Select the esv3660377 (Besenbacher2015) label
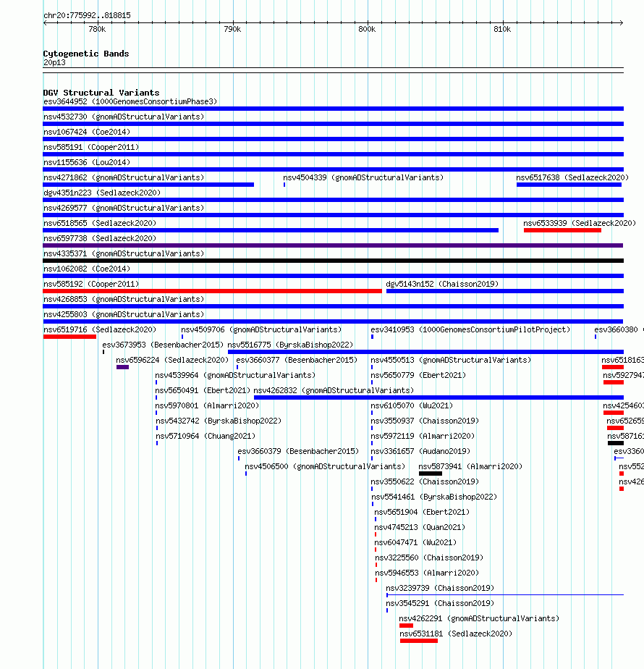The width and height of the screenshot is (644, 669). pyautogui.click(x=297, y=360)
